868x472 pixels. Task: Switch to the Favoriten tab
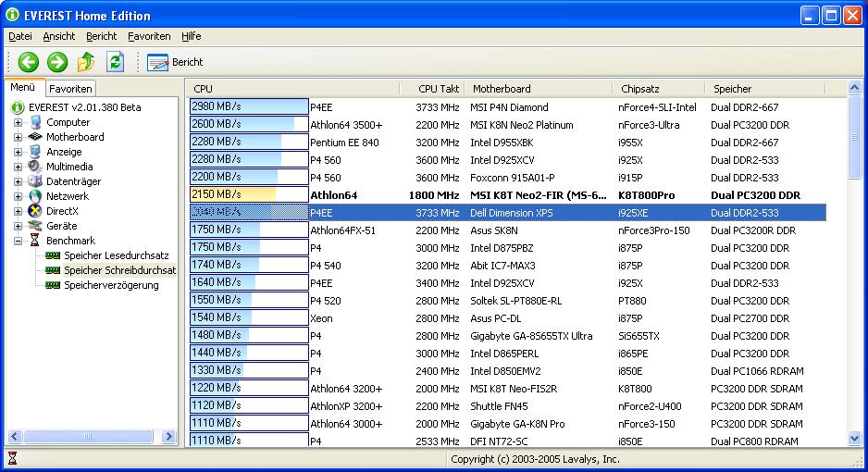pyautogui.click(x=70, y=89)
